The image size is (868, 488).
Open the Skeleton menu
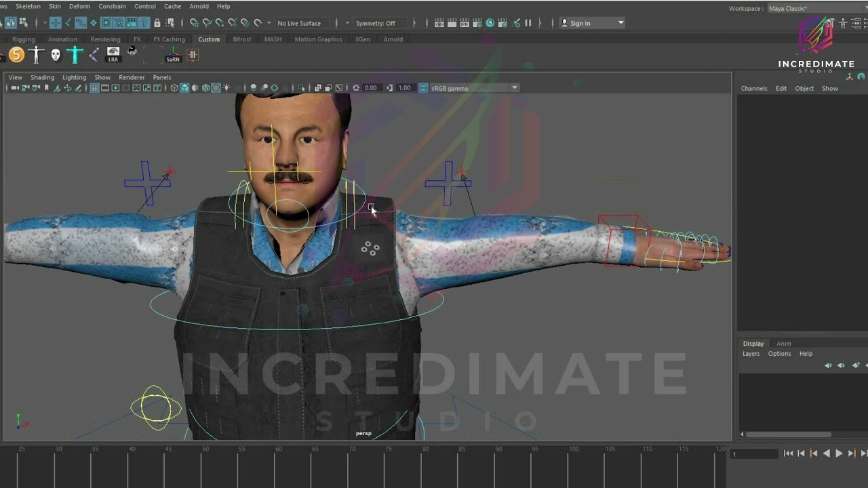pyautogui.click(x=28, y=5)
